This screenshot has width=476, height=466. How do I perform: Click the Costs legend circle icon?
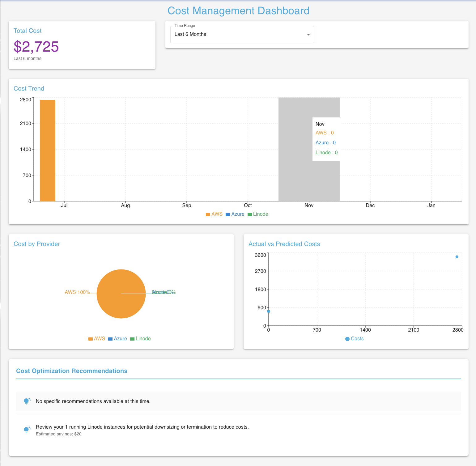347,339
